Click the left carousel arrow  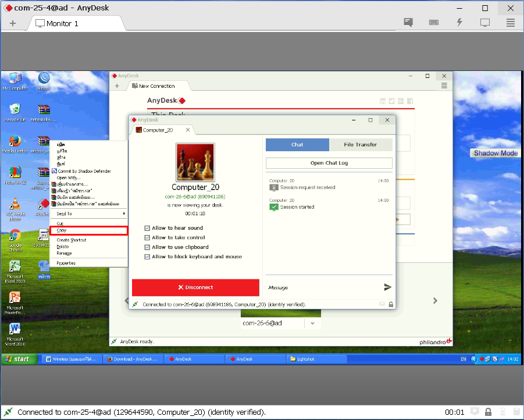coord(127,301)
